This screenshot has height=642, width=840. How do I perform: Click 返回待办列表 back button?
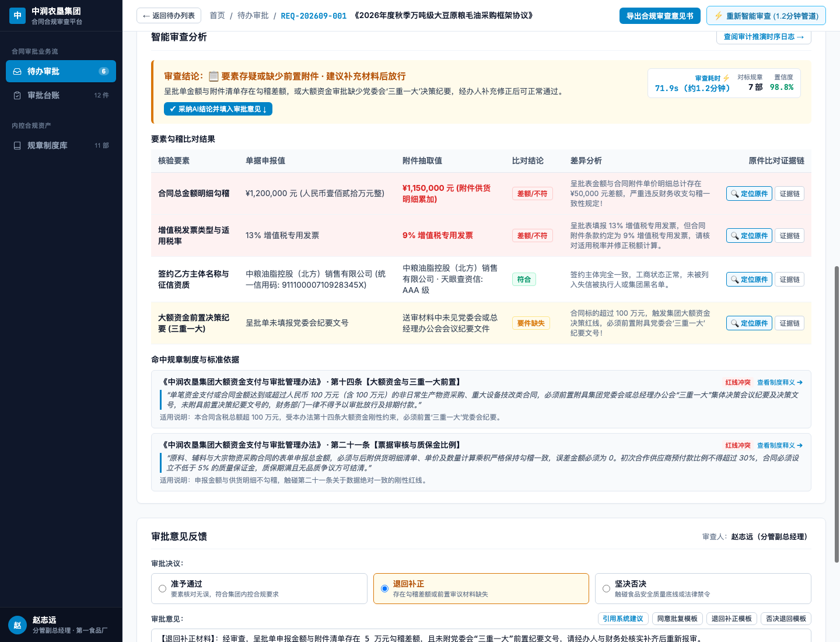pos(169,16)
